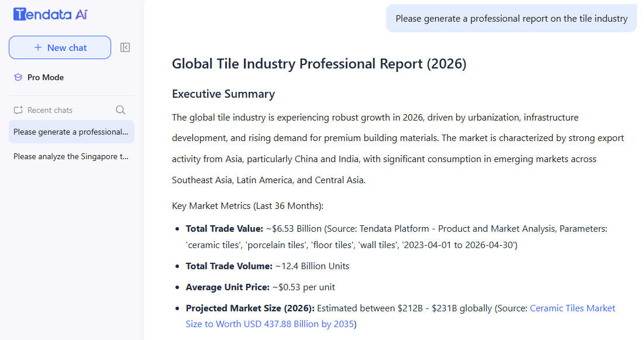Click the Average Unit Price bullet
This screenshot has height=340, width=644.
[260, 287]
